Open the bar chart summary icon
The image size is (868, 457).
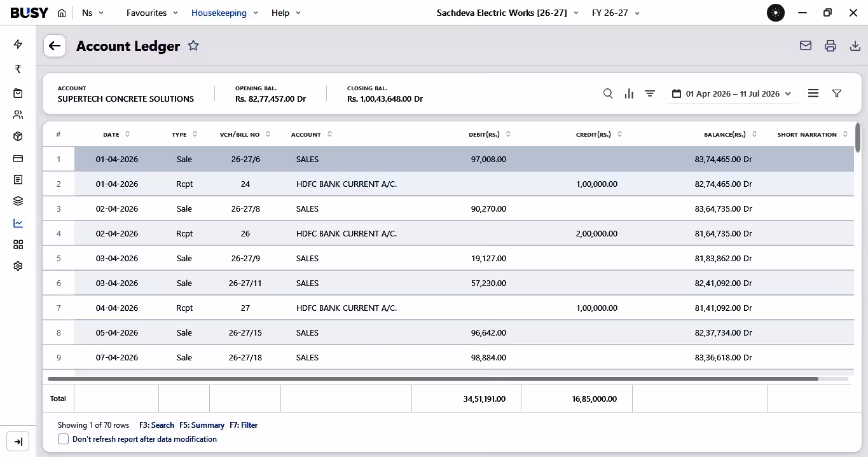coord(629,93)
